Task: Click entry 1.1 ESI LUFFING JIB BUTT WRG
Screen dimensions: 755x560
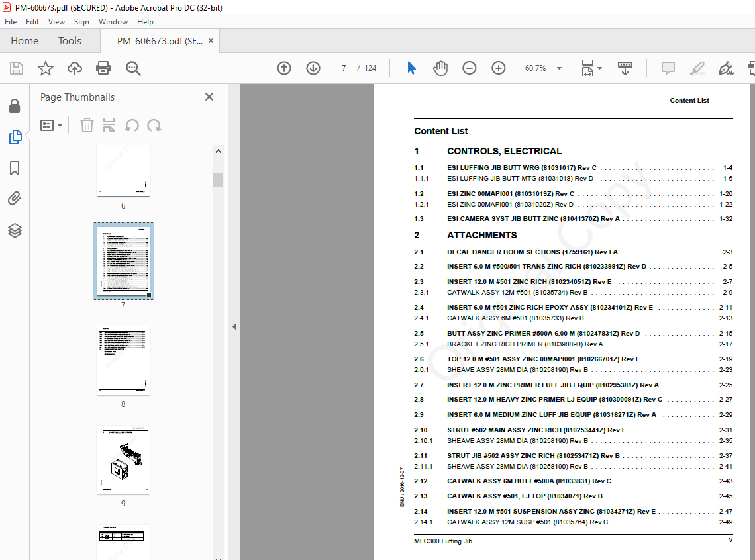Action: [573, 168]
